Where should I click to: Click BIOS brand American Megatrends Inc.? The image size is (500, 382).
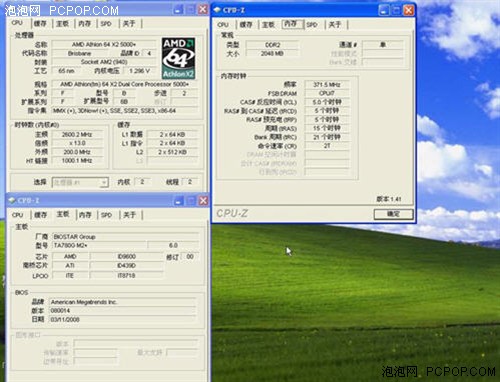click(x=122, y=302)
